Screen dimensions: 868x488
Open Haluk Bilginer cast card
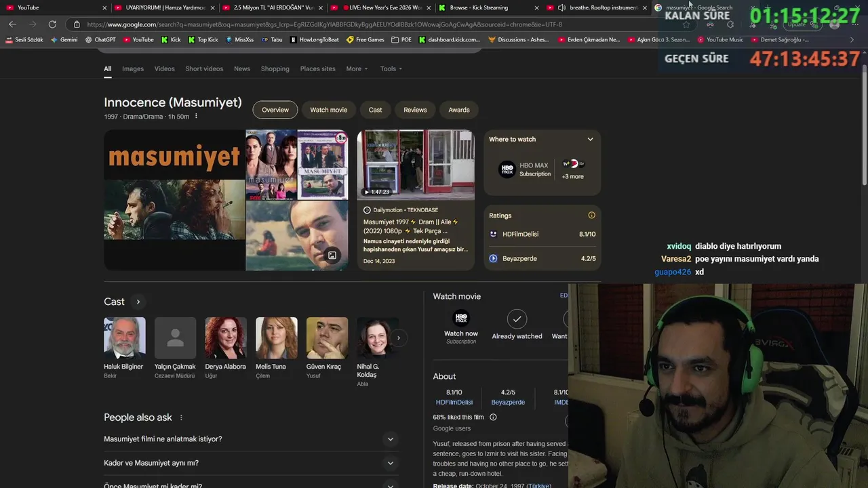[x=124, y=348]
